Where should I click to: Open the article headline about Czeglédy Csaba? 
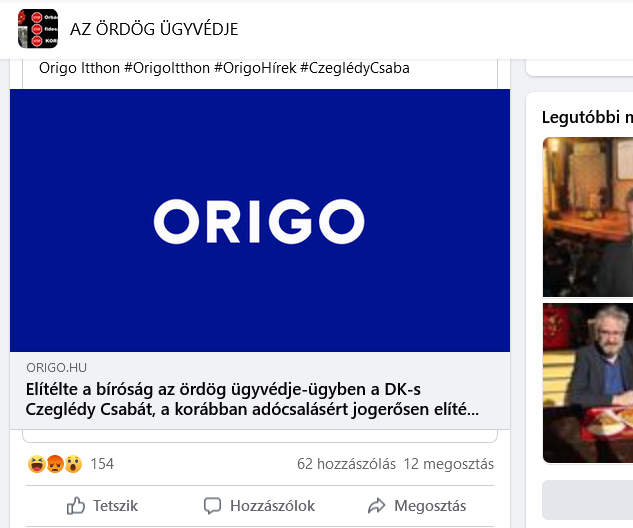(252, 399)
